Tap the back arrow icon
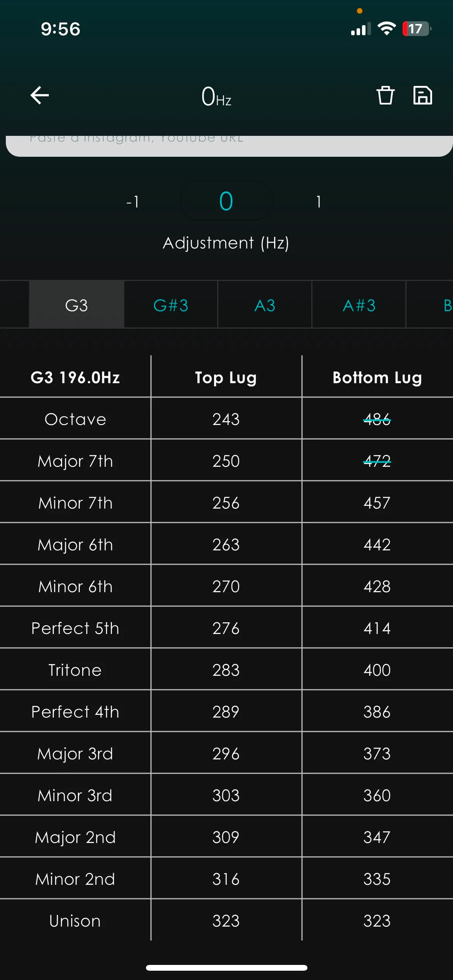The height and width of the screenshot is (980, 453). click(x=39, y=95)
